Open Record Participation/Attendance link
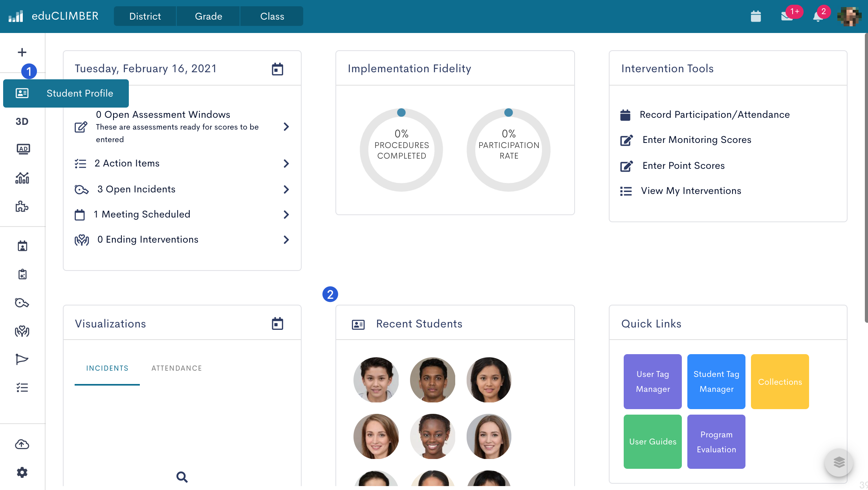Screen dimensions: 868x490 705,115
